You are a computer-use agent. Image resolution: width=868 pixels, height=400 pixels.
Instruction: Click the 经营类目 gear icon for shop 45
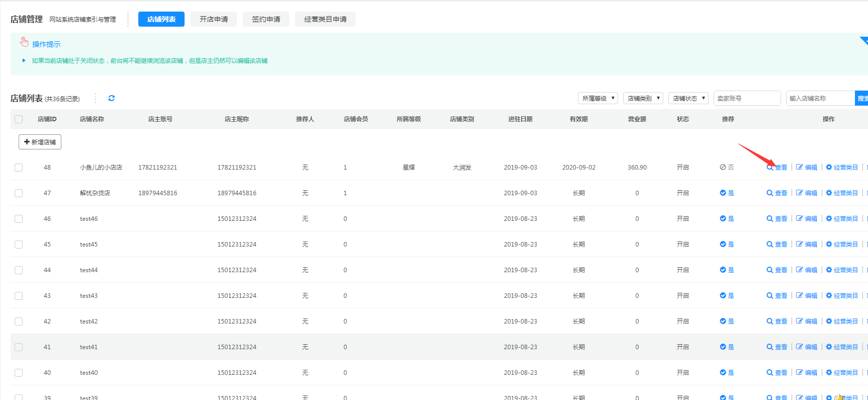point(829,245)
